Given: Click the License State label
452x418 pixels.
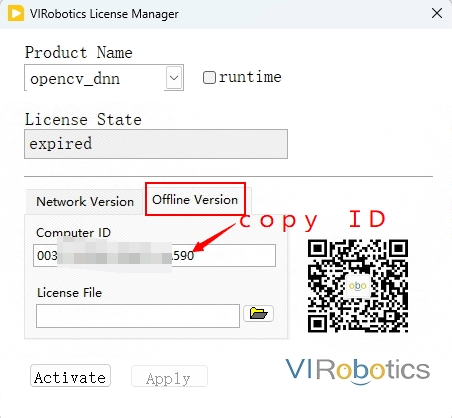Looking at the screenshot, I should [83, 119].
